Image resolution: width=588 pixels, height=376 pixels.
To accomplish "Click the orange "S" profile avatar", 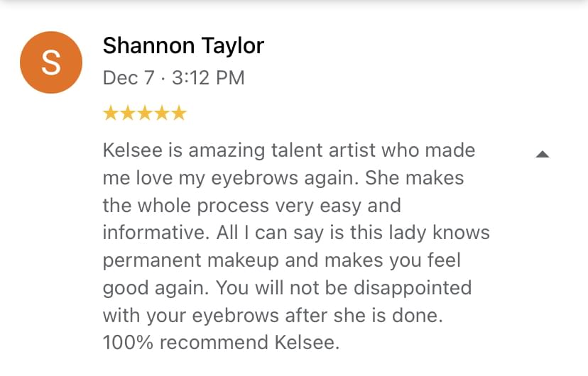I will 51,62.
